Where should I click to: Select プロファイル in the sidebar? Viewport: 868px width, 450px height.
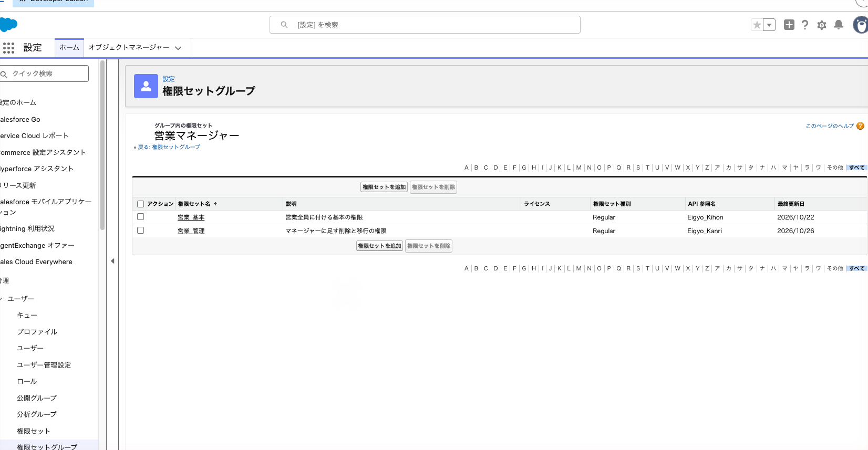[x=37, y=332]
